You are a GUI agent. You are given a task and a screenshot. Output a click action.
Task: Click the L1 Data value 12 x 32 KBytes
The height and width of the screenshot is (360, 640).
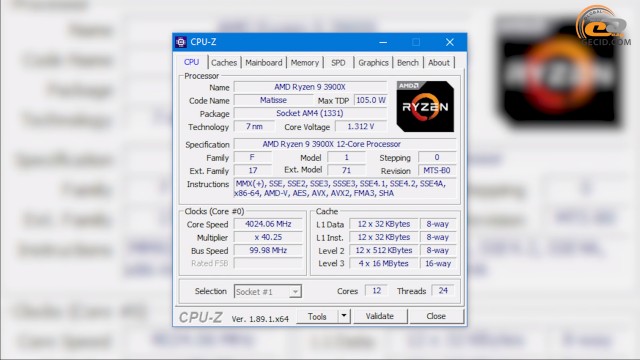(x=384, y=224)
